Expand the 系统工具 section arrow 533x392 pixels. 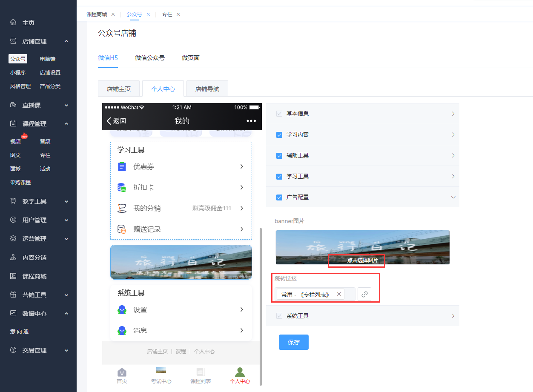[x=453, y=315]
